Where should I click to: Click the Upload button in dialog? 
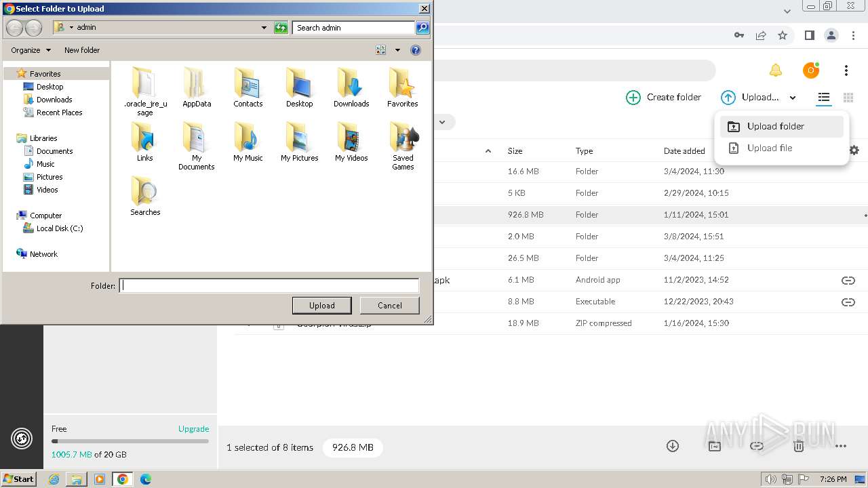click(x=322, y=306)
